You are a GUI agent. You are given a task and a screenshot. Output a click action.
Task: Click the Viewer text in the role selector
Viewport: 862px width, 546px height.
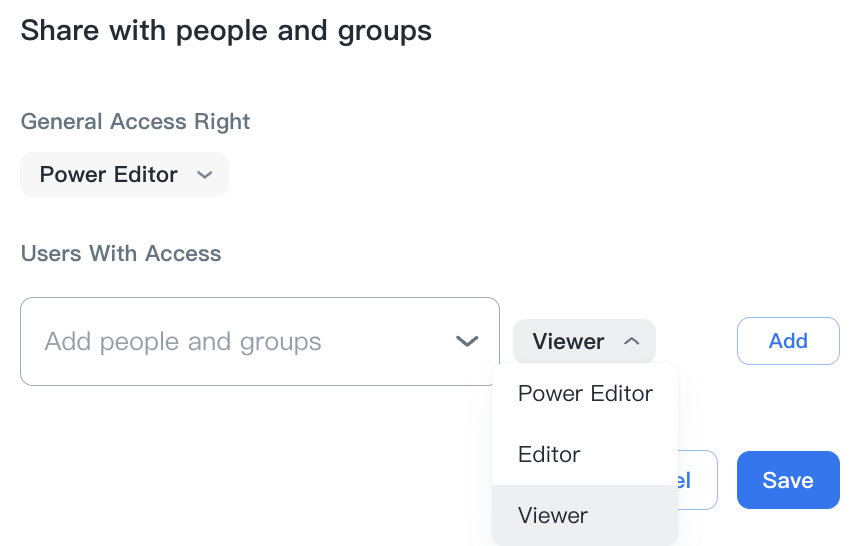[568, 341]
